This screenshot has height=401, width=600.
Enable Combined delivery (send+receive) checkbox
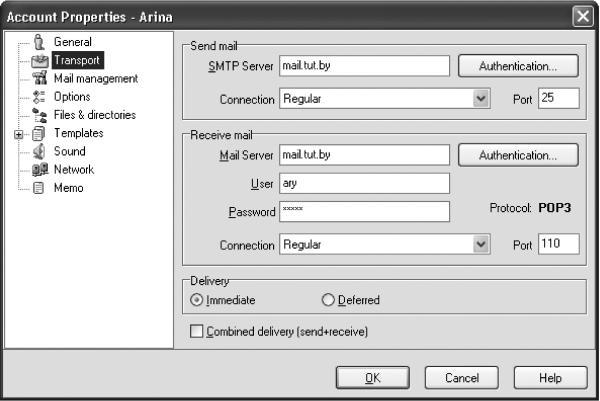tap(196, 331)
